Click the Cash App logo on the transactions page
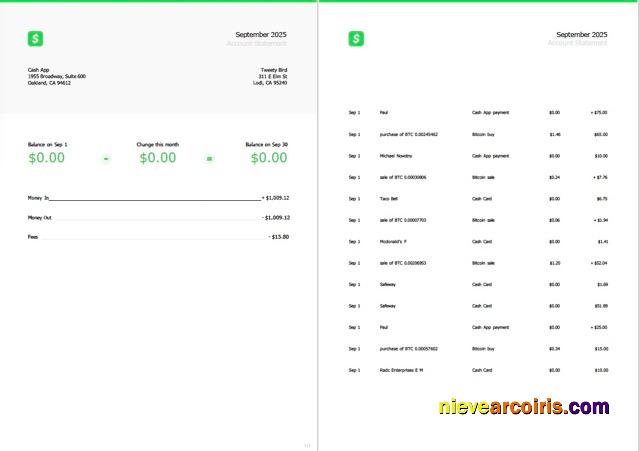 [x=356, y=39]
